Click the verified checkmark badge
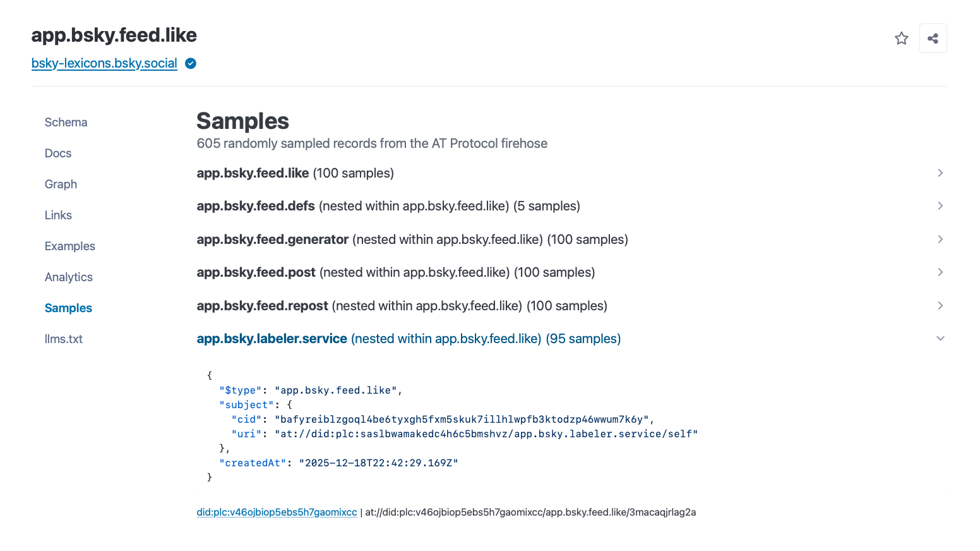This screenshot has width=980, height=551. (191, 63)
